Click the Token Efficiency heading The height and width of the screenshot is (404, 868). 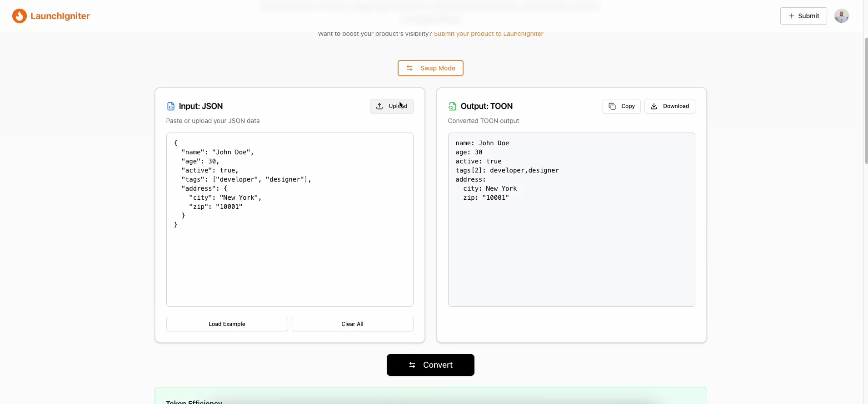point(194,402)
